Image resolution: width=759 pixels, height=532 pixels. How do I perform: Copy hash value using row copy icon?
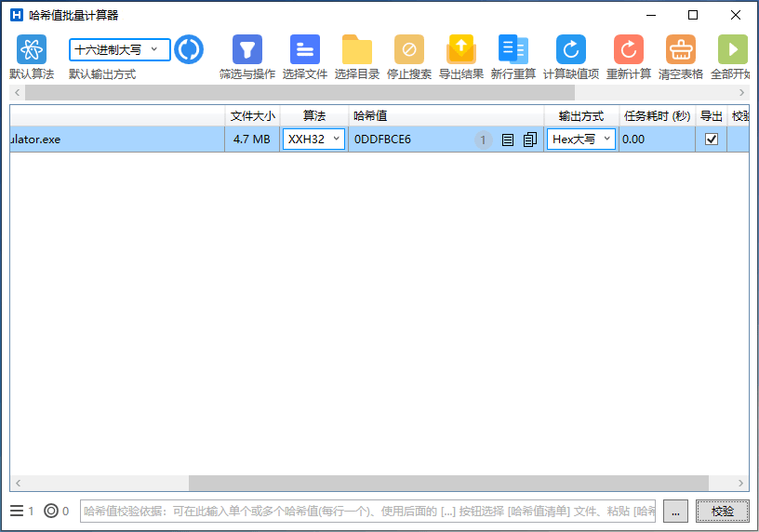530,140
